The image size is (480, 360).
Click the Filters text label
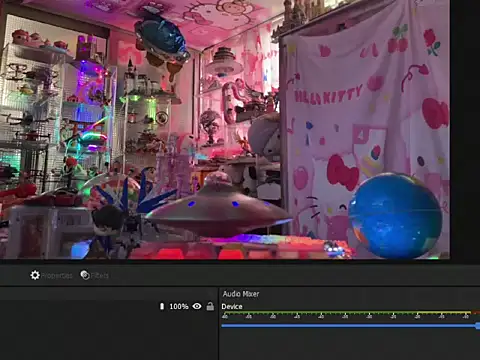click(x=100, y=276)
